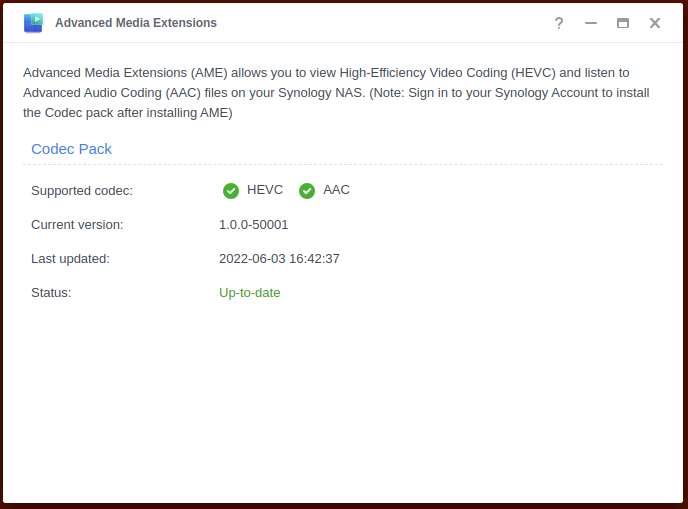Image resolution: width=688 pixels, height=509 pixels.
Task: Click the version number 1.0.0-50001
Action: (254, 225)
